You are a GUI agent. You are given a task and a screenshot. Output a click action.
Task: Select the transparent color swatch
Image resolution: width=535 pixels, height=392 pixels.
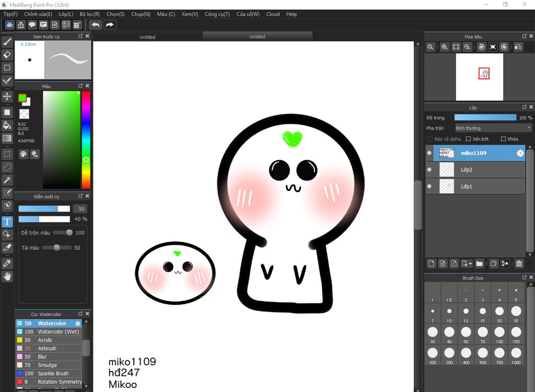[x=24, y=114]
